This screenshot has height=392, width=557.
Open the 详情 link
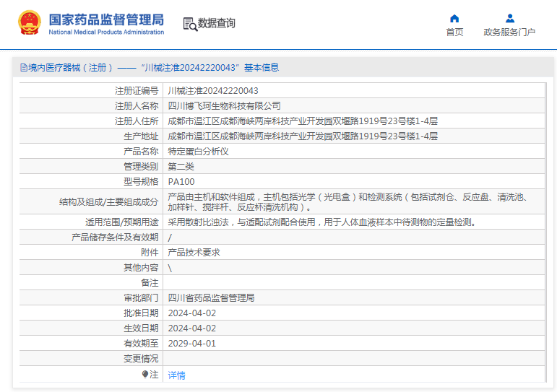coord(176,375)
